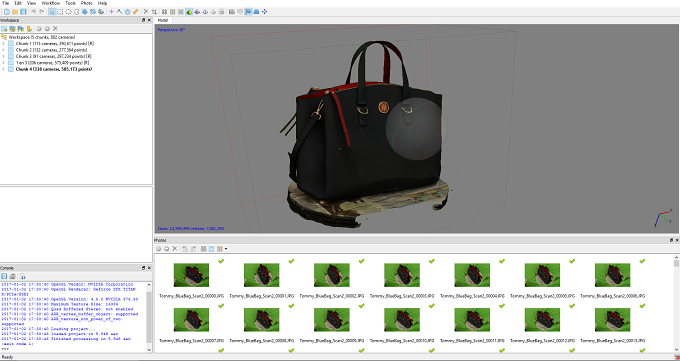Activate the Rotate Region tool
680x361 pixels.
coord(93,12)
